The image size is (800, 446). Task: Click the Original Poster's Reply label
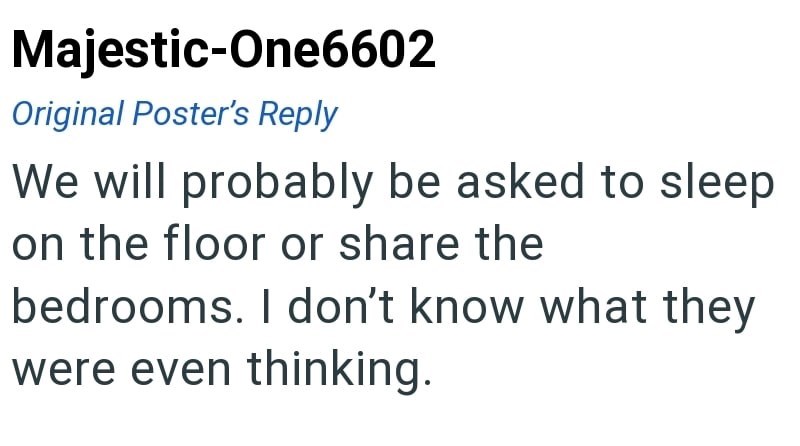(x=174, y=114)
